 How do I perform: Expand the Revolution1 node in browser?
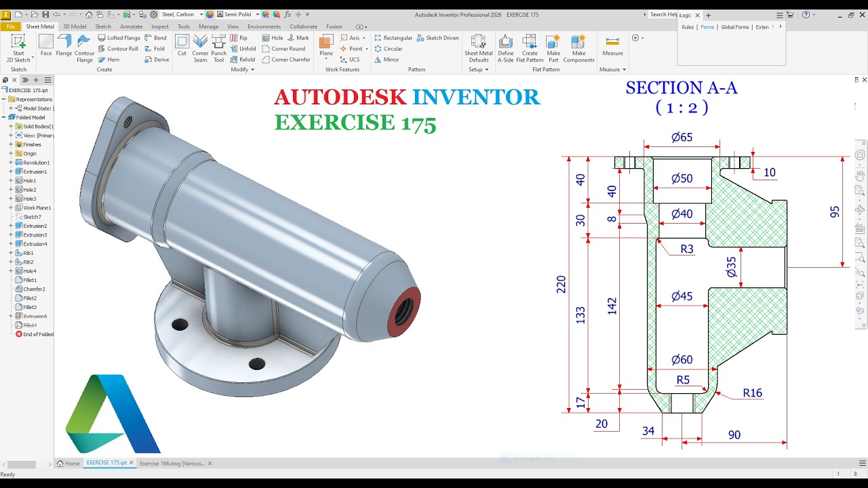coord(11,163)
